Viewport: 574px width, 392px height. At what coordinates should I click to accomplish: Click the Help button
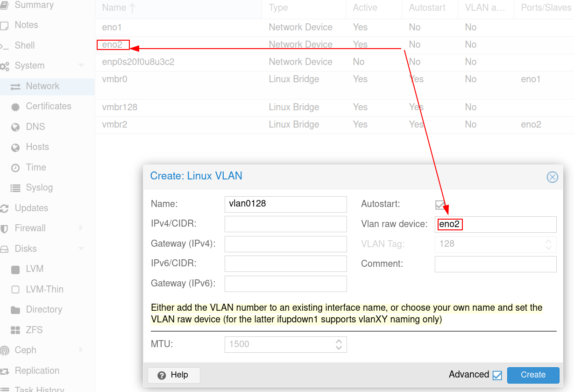click(174, 375)
